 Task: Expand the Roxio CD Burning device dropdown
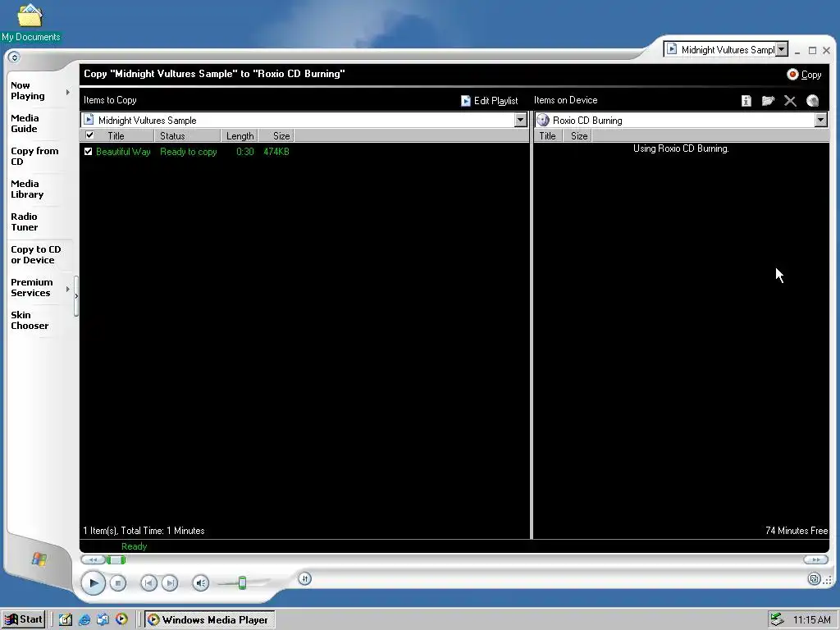click(820, 120)
